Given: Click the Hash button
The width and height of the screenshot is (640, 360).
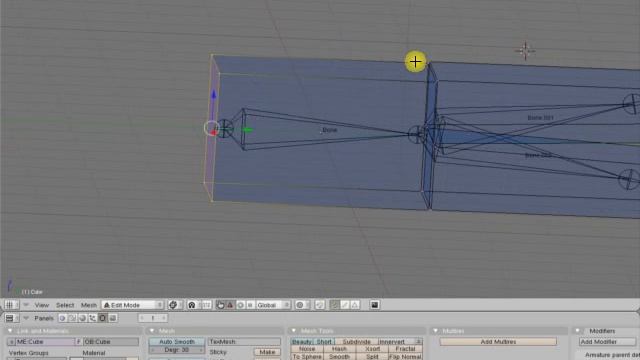Looking at the screenshot, I should coord(340,349).
